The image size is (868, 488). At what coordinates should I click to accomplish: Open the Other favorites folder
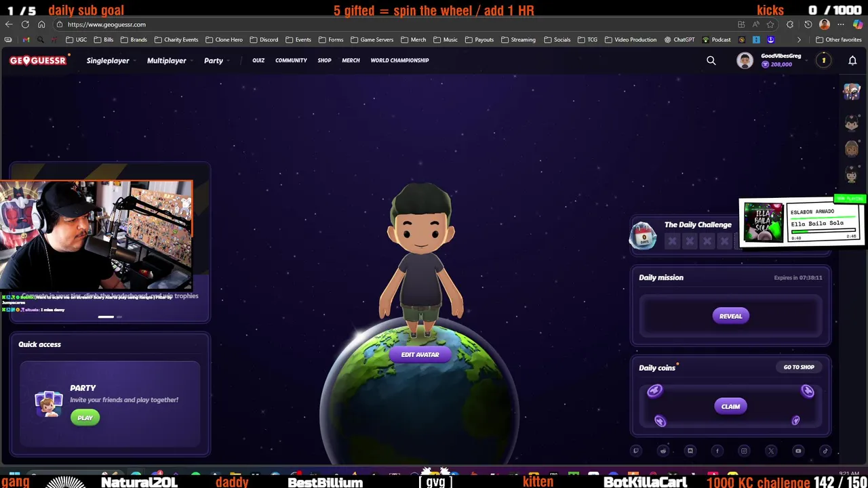pos(838,39)
